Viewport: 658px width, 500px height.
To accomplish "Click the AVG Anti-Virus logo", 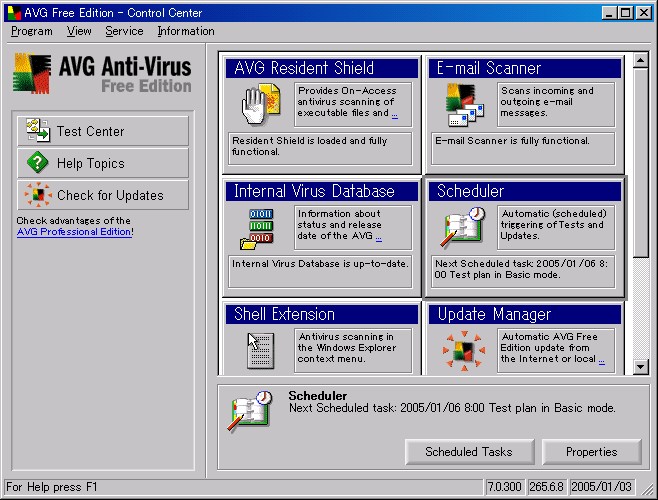I will coord(102,73).
